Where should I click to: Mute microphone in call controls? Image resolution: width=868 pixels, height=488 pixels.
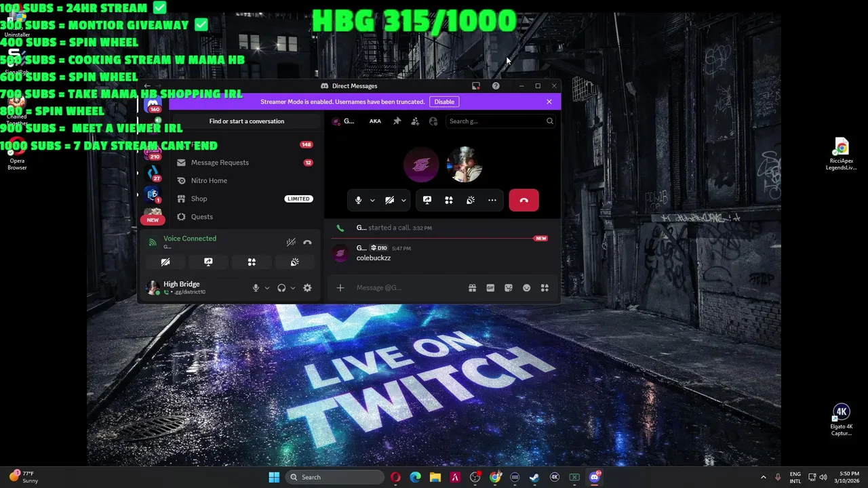point(358,200)
